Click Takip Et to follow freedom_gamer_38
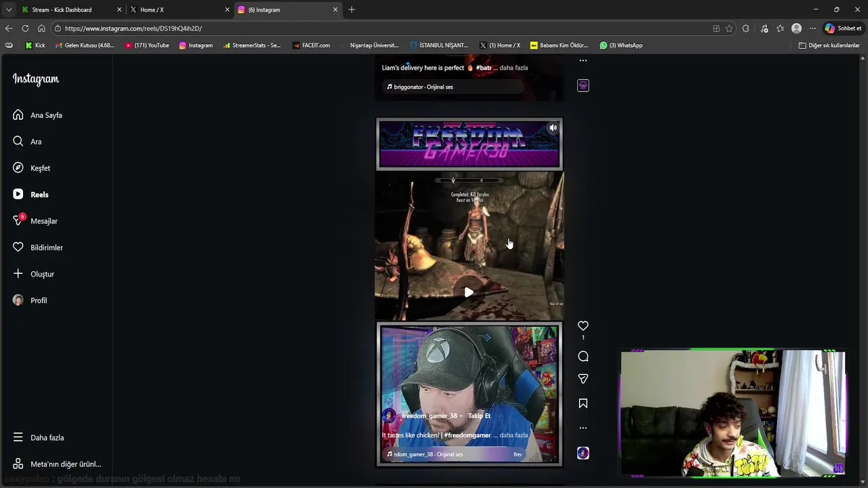868x488 pixels. [479, 415]
